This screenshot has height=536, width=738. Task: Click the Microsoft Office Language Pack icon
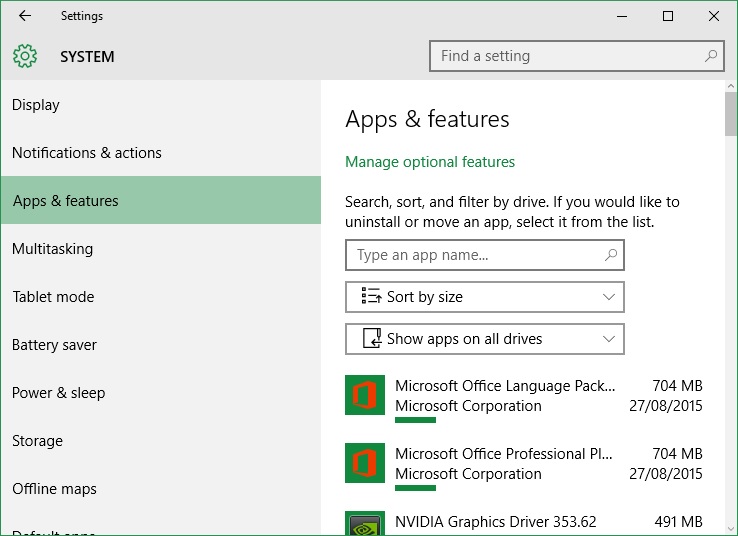coord(365,395)
